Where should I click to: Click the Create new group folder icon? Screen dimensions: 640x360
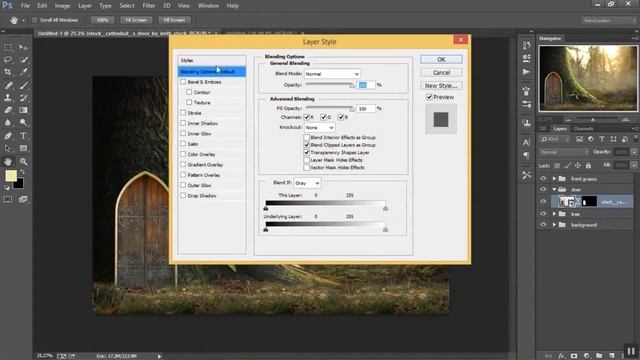click(x=599, y=356)
